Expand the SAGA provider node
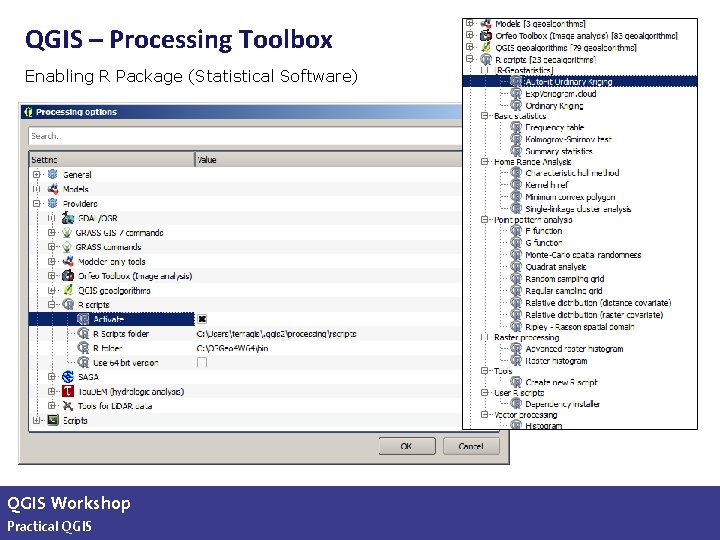Viewport: 720px width, 540px height. pyautogui.click(x=51, y=377)
